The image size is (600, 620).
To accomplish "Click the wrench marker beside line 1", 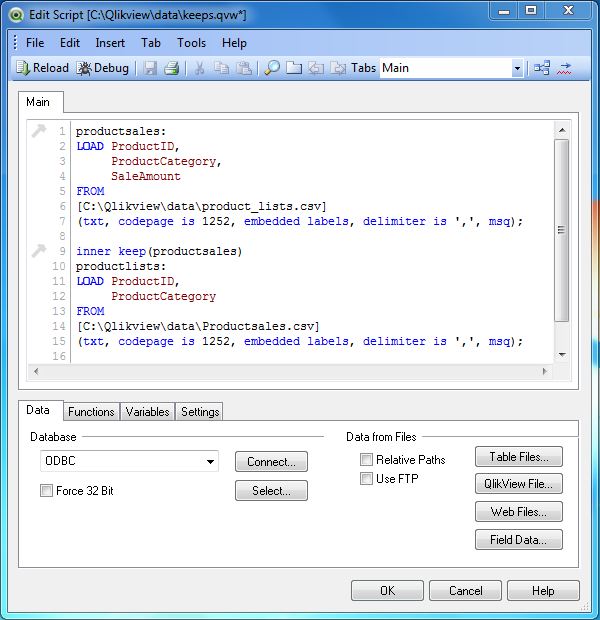I will coord(39,130).
